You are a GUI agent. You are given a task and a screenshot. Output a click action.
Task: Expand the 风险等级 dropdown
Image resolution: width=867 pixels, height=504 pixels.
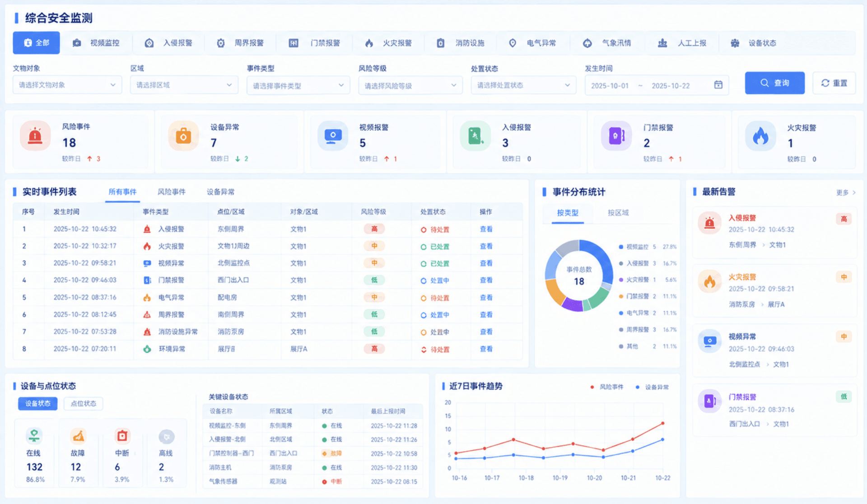[x=410, y=85]
